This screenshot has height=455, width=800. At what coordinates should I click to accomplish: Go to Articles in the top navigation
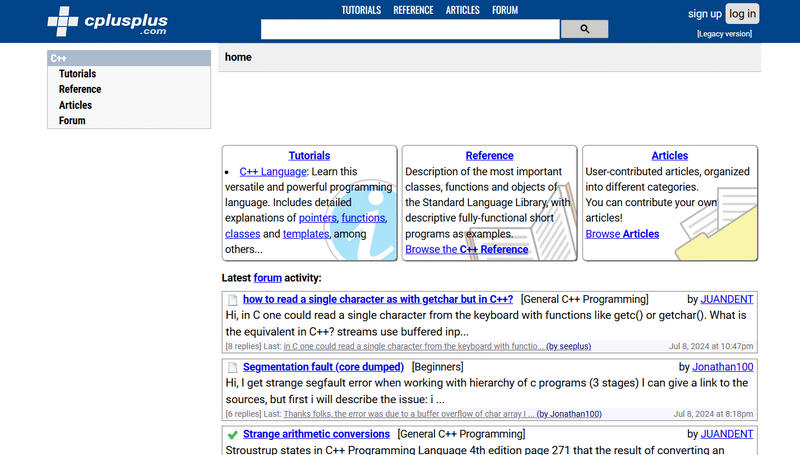pos(462,10)
